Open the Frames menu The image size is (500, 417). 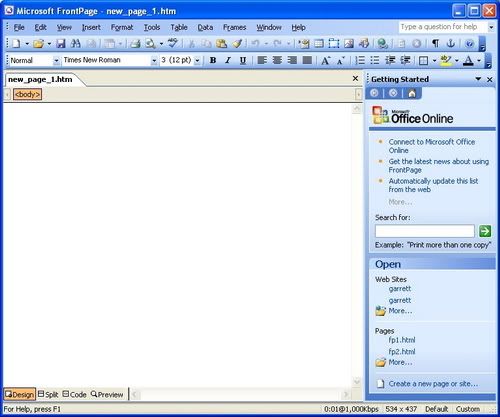tap(234, 27)
